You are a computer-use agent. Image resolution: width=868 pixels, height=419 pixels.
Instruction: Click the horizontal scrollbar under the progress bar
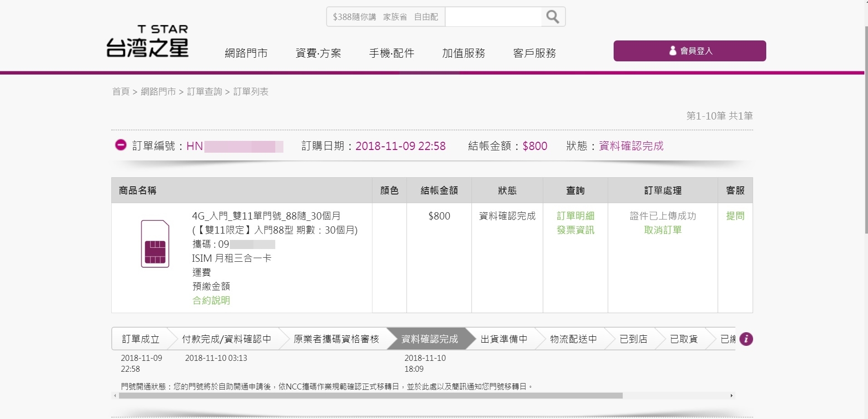pyautogui.click(x=371, y=396)
